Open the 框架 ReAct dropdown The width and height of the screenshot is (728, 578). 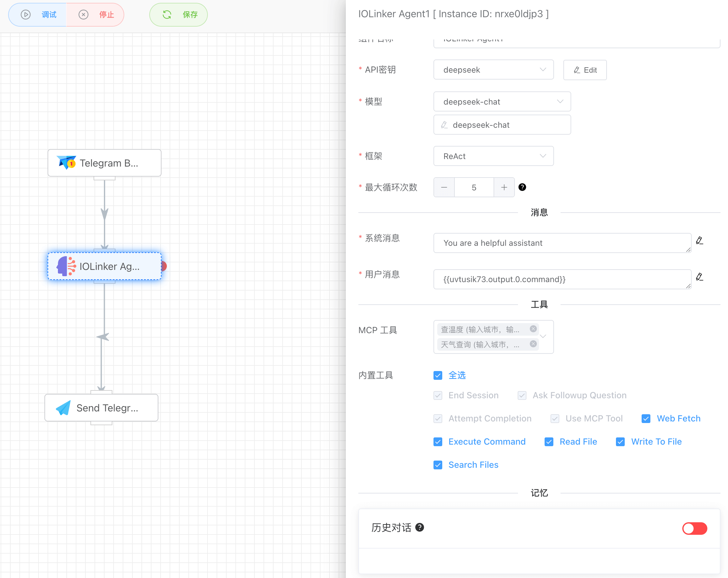coord(493,156)
